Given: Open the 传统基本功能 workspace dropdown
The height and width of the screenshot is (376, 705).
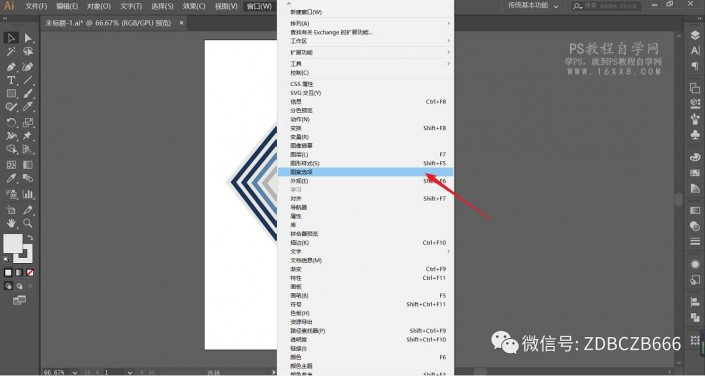Looking at the screenshot, I should click(533, 6).
